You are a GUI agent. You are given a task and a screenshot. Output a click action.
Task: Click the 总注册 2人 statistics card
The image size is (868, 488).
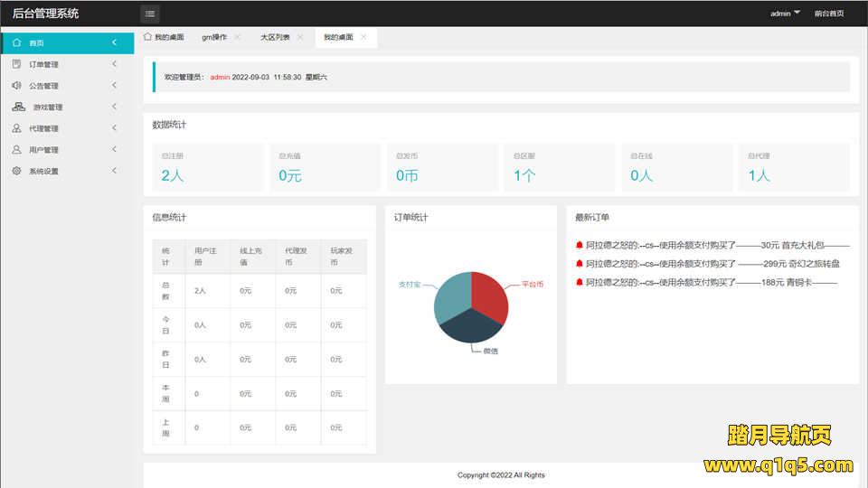[203, 167]
